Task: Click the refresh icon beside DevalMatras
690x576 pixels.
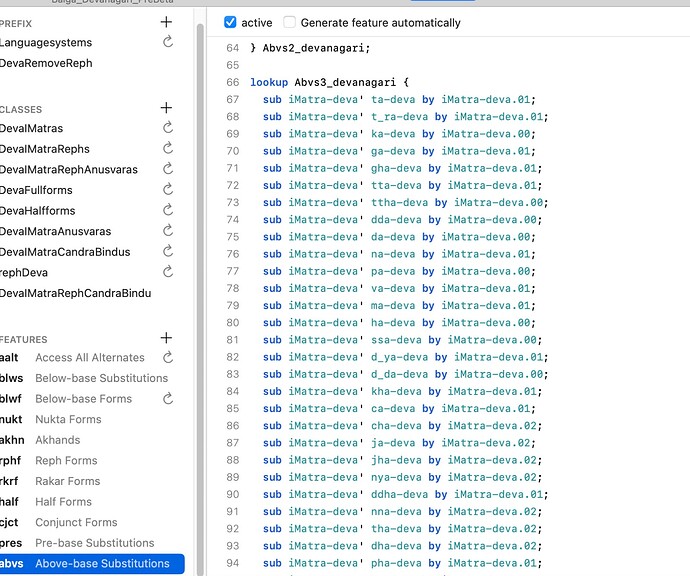Action: [x=168, y=129]
